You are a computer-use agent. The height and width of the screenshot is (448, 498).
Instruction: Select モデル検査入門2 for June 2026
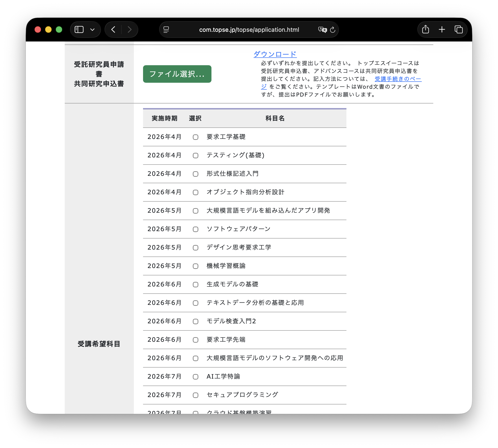(x=196, y=321)
